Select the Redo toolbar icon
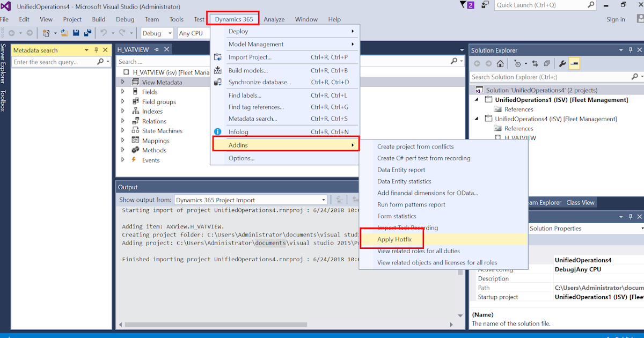644x338 pixels. 121,33
